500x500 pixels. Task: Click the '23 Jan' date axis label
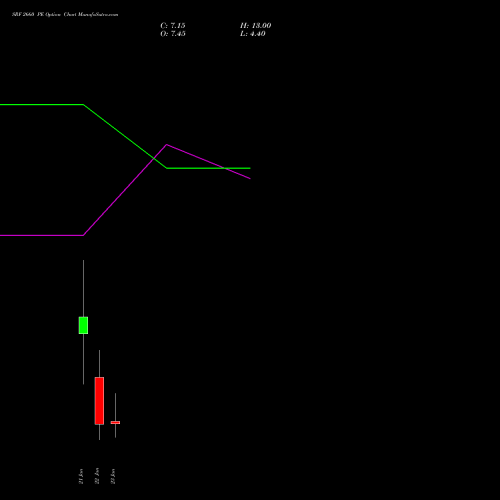[x=113, y=476]
